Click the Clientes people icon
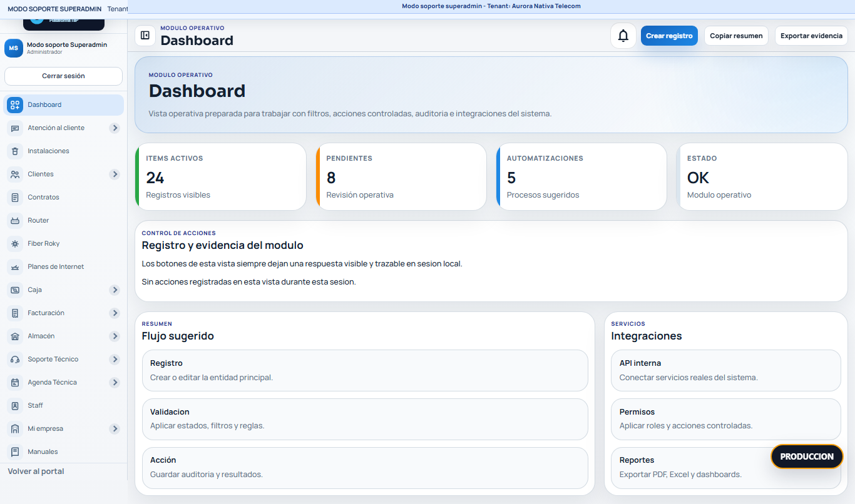The height and width of the screenshot is (504, 855). point(15,174)
